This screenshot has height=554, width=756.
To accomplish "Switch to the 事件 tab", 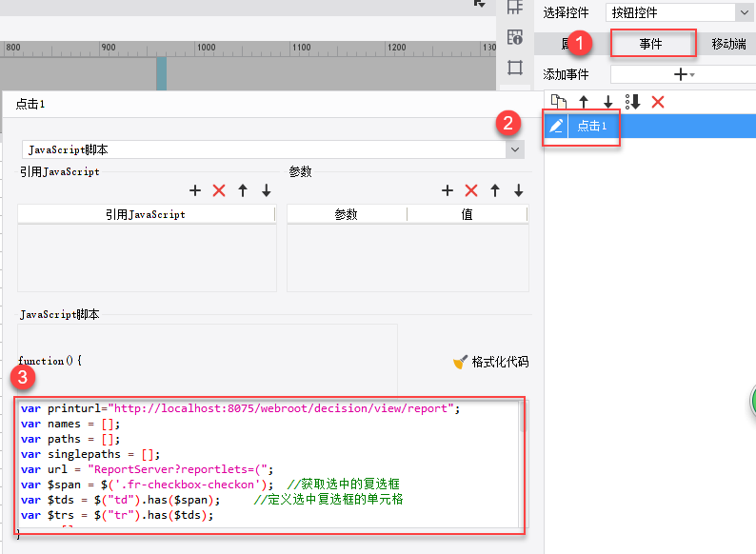I will (653, 44).
